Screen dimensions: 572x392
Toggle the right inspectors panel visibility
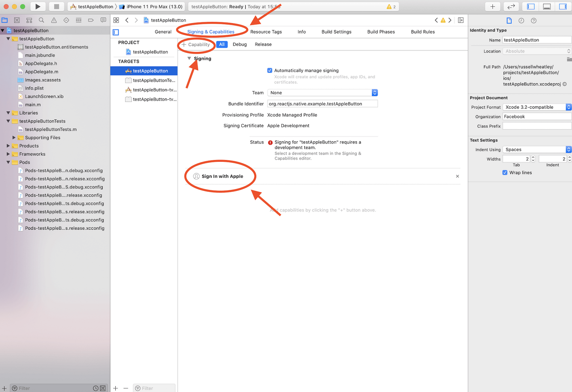pyautogui.click(x=563, y=7)
